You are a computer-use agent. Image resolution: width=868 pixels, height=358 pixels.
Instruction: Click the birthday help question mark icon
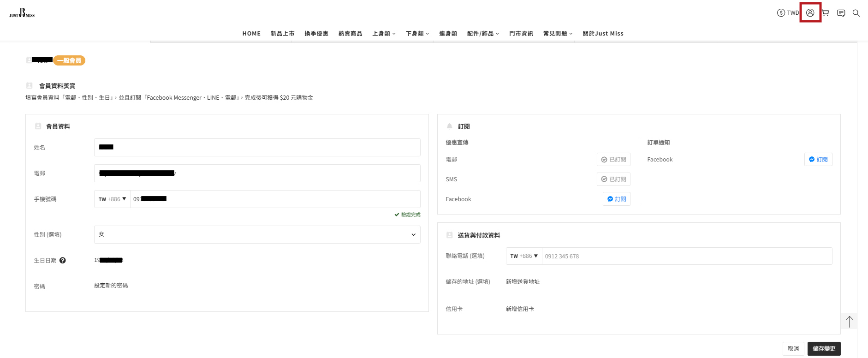click(63, 261)
